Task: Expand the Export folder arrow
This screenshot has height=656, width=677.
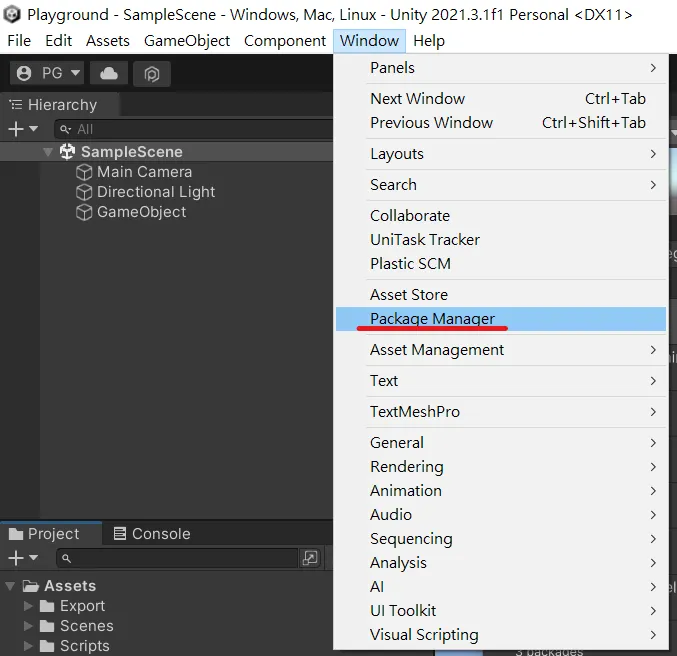Action: tap(28, 606)
